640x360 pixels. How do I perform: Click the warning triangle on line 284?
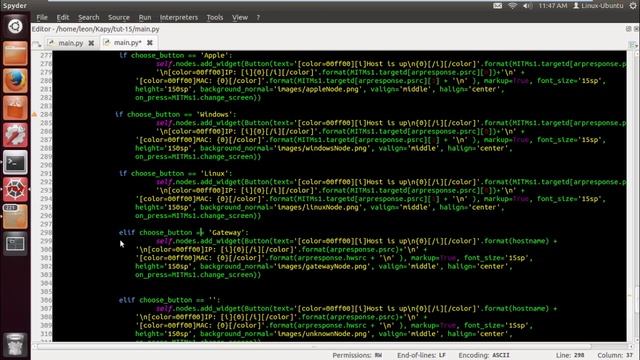35,114
